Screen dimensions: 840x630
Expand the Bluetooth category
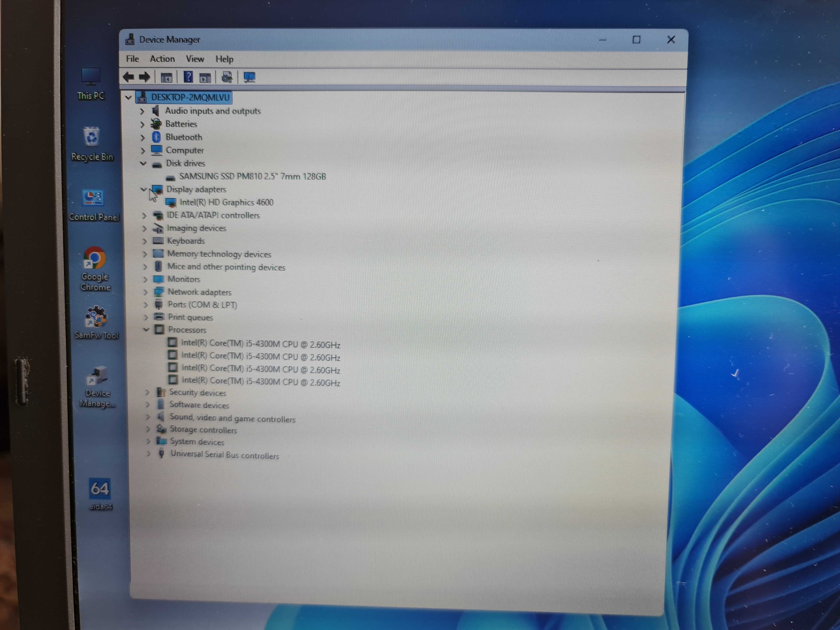tap(143, 138)
